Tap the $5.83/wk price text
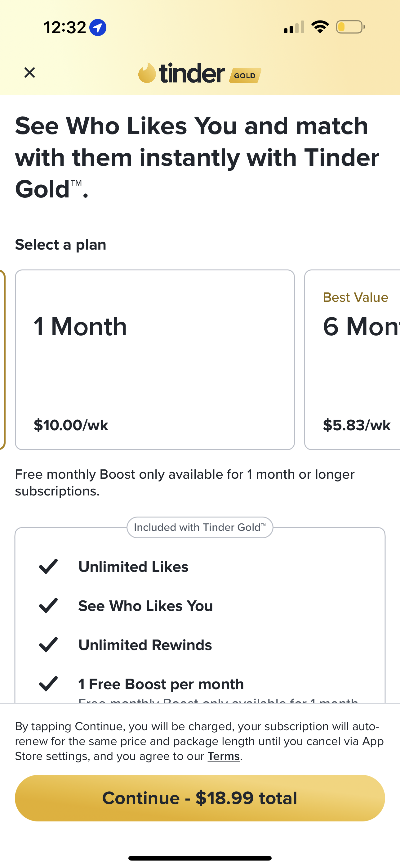 point(357,425)
